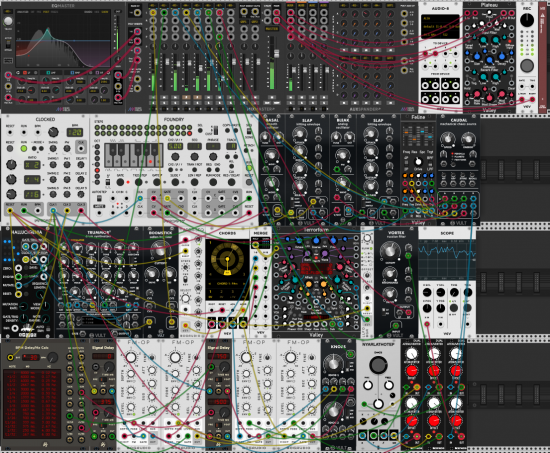This screenshot has width=550, height=453.
Task: Click the Caudal top-left knob
Action: click(x=448, y=138)
